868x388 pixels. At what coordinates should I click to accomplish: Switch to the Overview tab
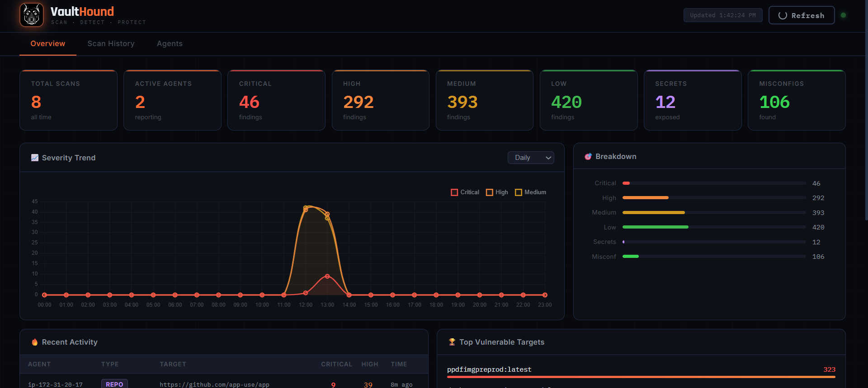click(x=48, y=44)
